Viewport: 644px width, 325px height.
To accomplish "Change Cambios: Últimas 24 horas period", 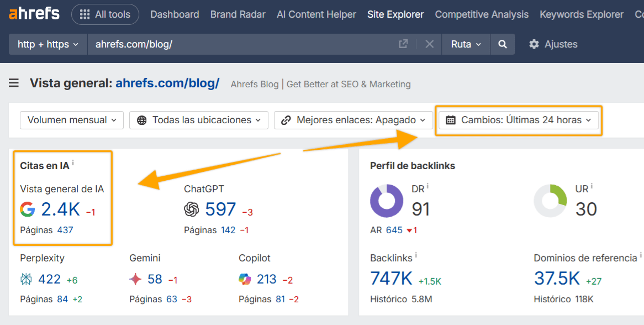I will click(518, 119).
